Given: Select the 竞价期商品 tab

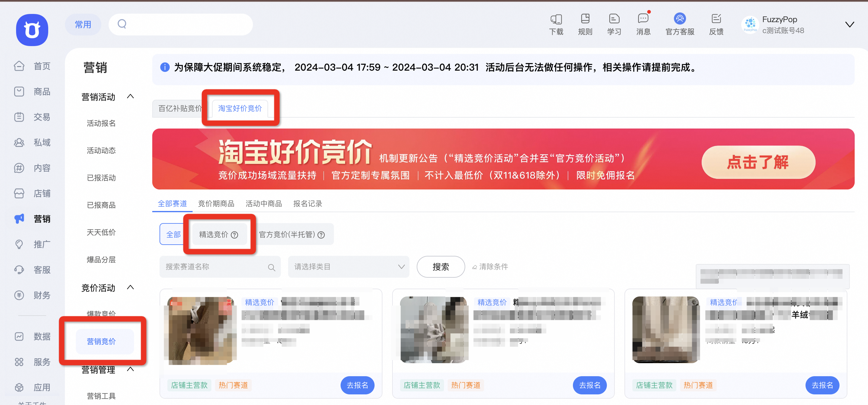Looking at the screenshot, I should pos(216,203).
